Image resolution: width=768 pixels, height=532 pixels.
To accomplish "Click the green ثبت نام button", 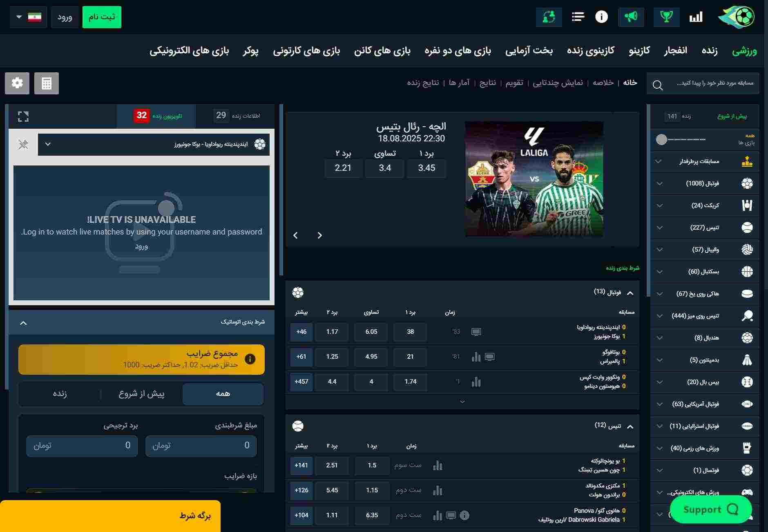I will click(x=102, y=17).
